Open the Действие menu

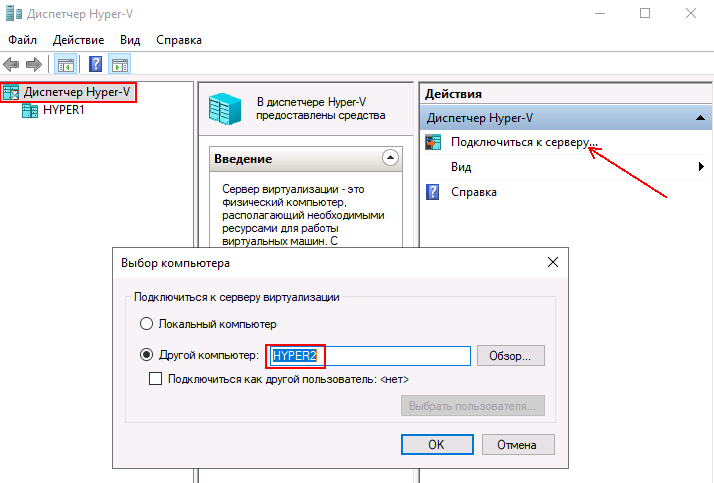pos(78,40)
